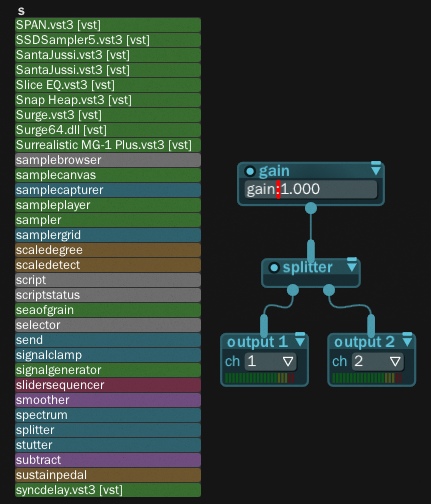Image resolution: width=431 pixels, height=504 pixels.
Task: Open the output 1 module triangle menu
Action: pyautogui.click(x=300, y=340)
